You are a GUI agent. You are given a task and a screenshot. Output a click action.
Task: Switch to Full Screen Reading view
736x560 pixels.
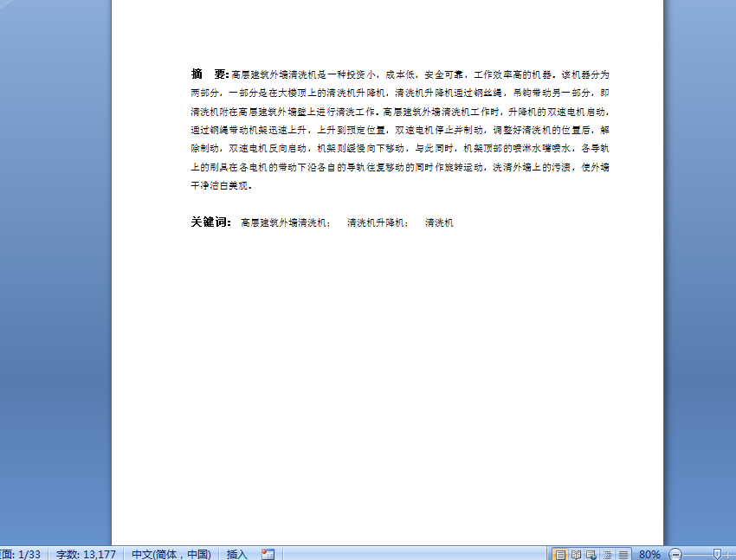pyautogui.click(x=576, y=555)
